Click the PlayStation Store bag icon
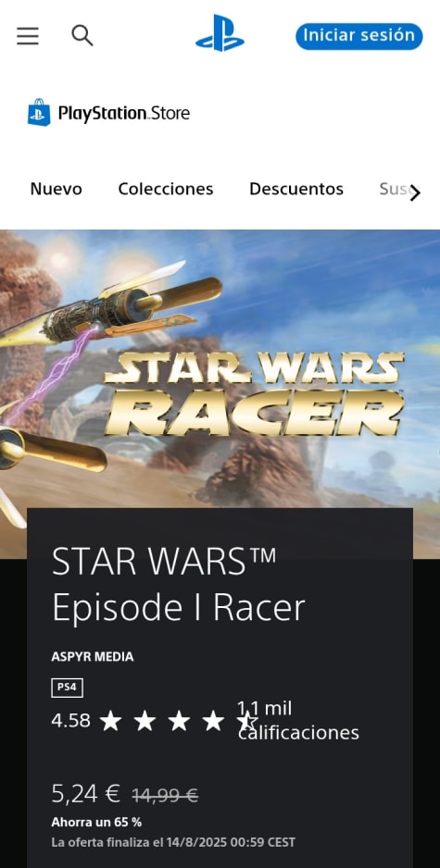The height and width of the screenshot is (868, 440). coord(39,112)
